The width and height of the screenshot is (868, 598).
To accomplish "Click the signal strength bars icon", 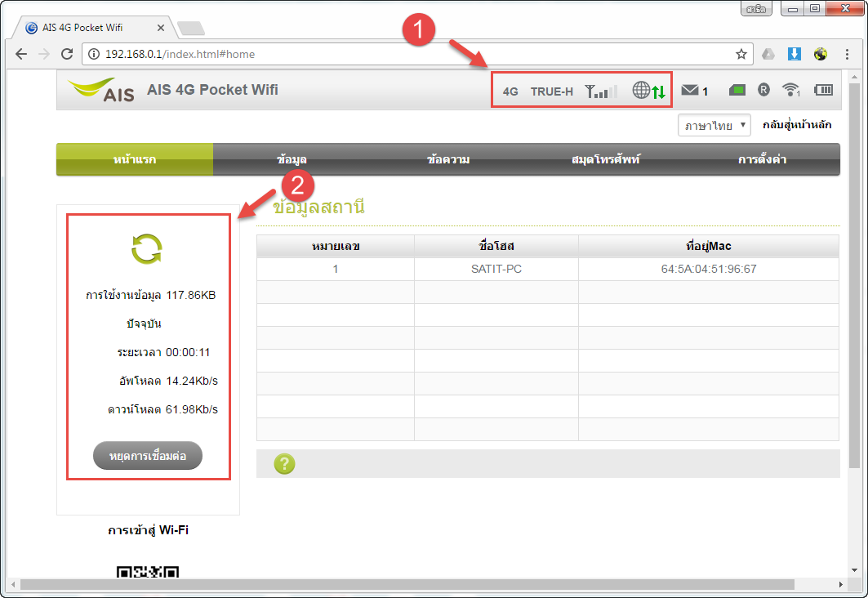I will (601, 91).
